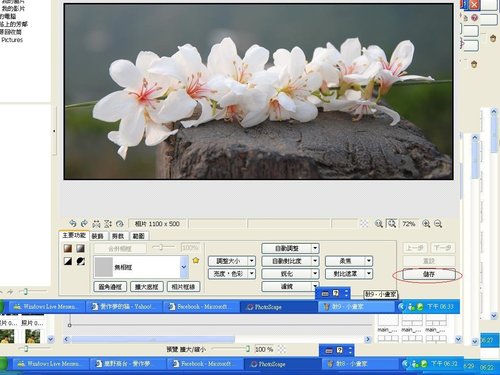Open the arrow next to 柔焦

369,261
